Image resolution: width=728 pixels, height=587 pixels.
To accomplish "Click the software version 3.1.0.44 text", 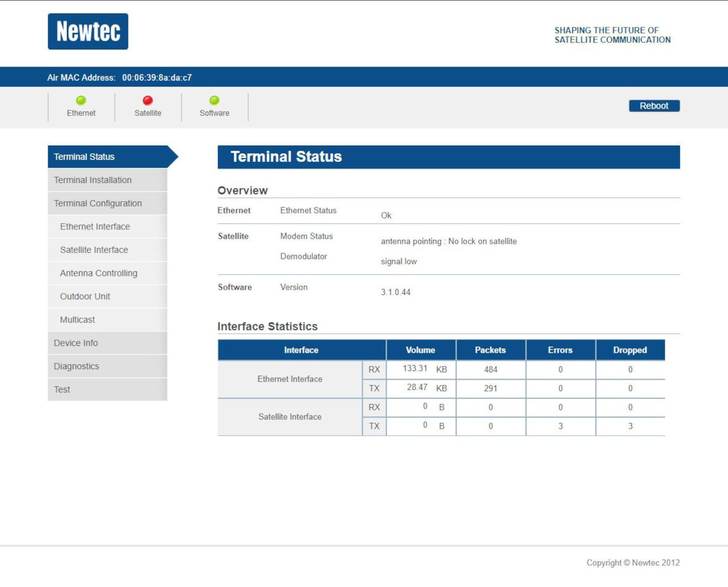I will tap(395, 292).
